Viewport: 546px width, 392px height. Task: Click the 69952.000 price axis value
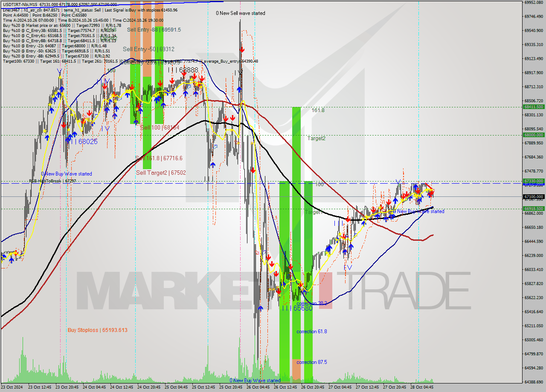(x=533, y=3)
